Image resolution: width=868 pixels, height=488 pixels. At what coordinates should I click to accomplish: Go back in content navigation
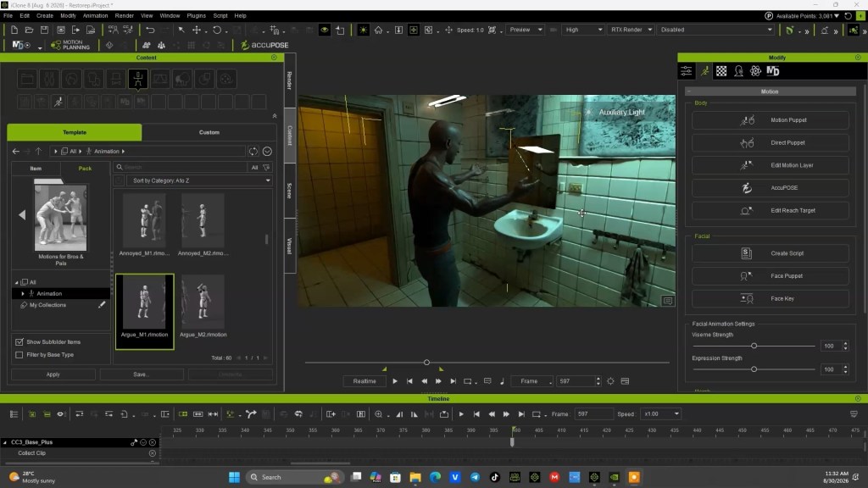pos(16,151)
